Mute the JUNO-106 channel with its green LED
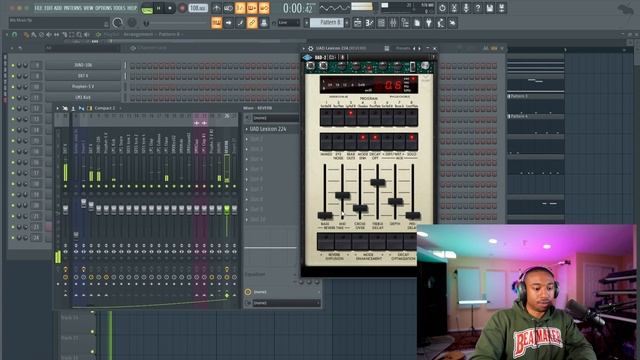 (13, 65)
